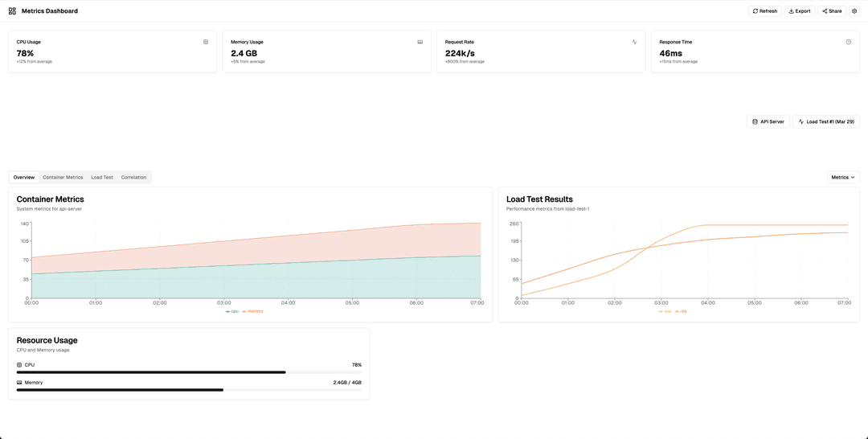Open the API Server selector
Screen dimensions: 868x439
(768, 121)
